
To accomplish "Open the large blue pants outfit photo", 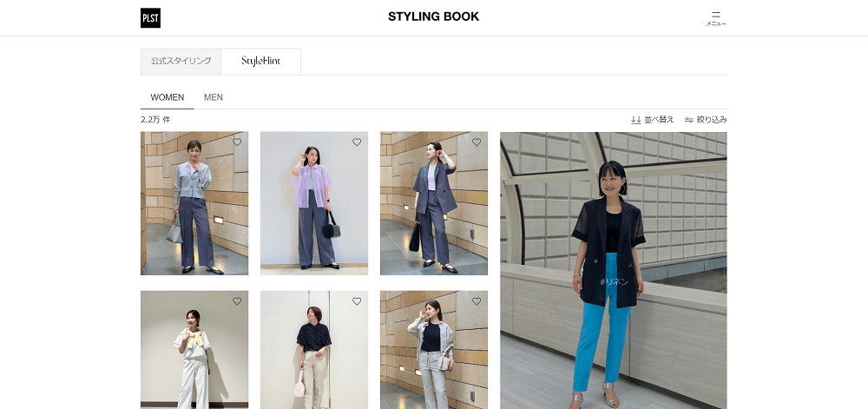I will (614, 270).
